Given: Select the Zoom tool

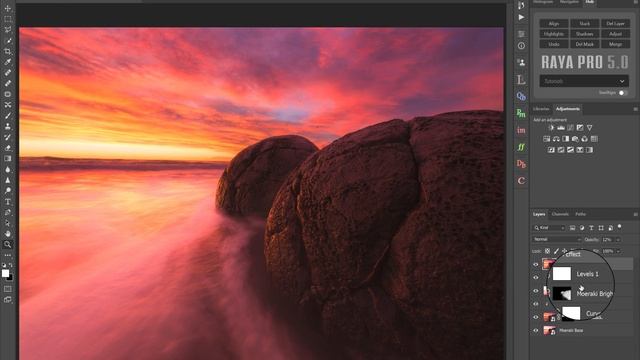Looking at the screenshot, I should (8, 244).
